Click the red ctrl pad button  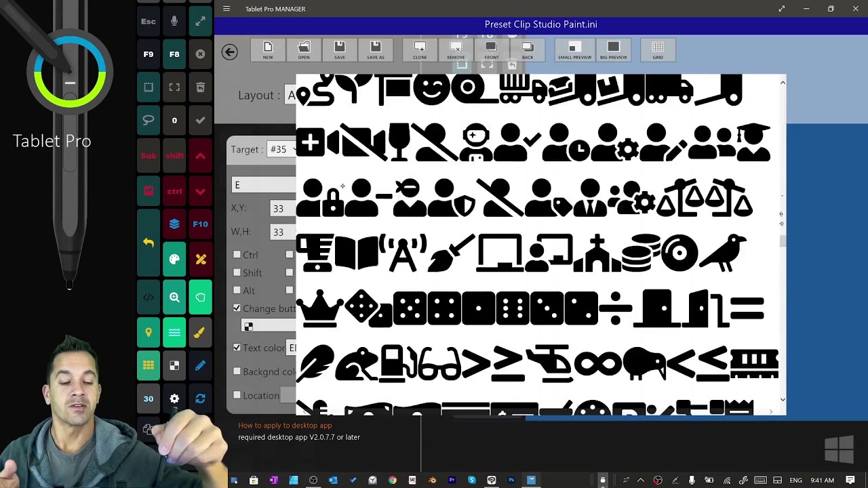[174, 191]
